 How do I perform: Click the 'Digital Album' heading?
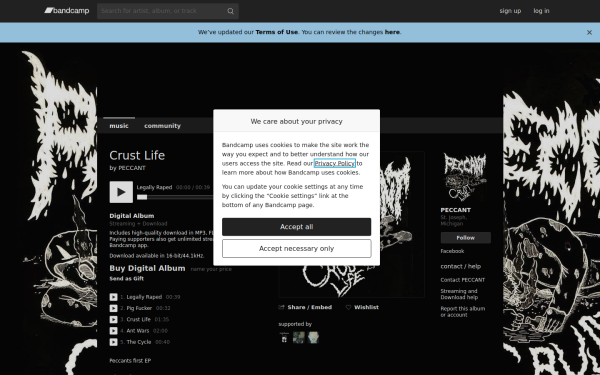tap(132, 216)
